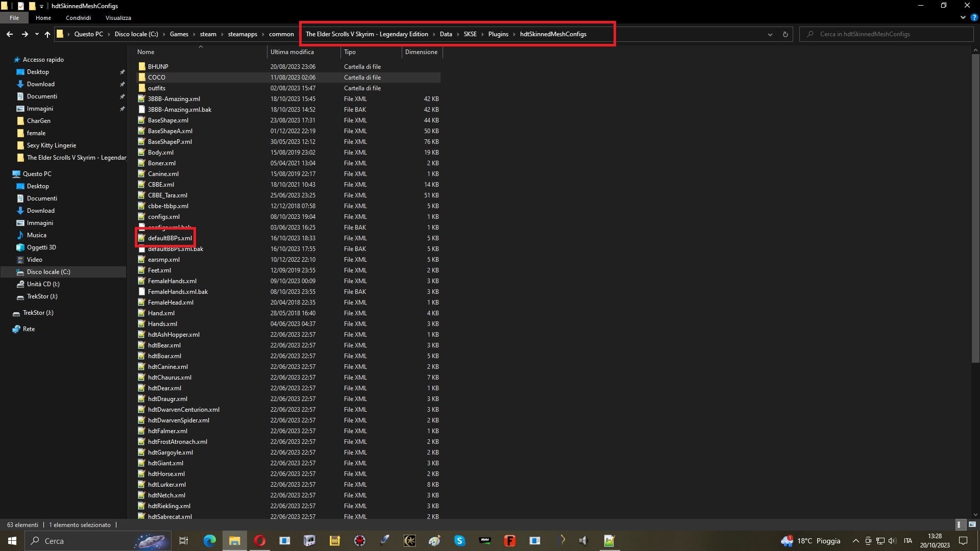Select the configs.xml file

point(163,217)
